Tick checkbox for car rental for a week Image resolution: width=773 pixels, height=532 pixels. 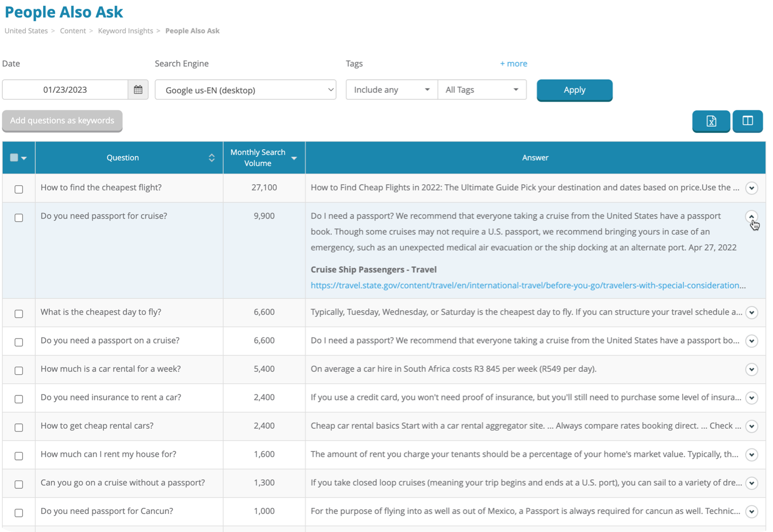(x=19, y=370)
